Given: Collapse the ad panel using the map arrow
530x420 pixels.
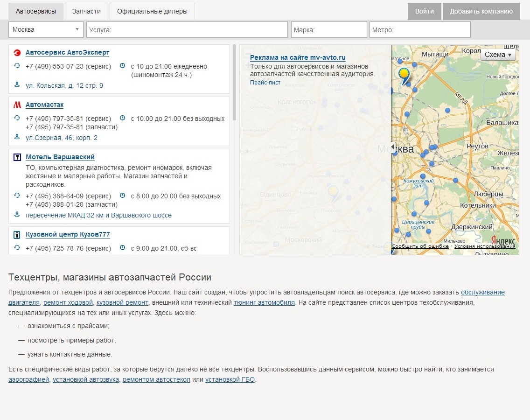Looking at the screenshot, I should (393, 146).
